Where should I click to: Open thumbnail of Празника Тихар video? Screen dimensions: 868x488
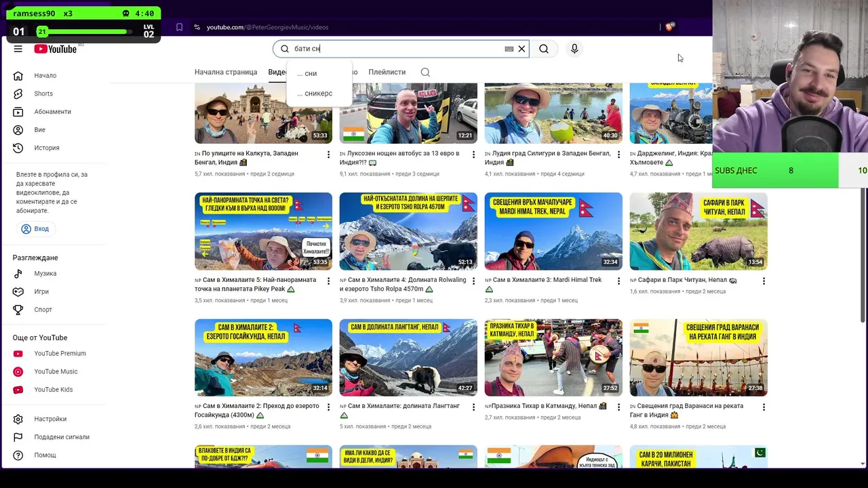pyautogui.click(x=553, y=357)
